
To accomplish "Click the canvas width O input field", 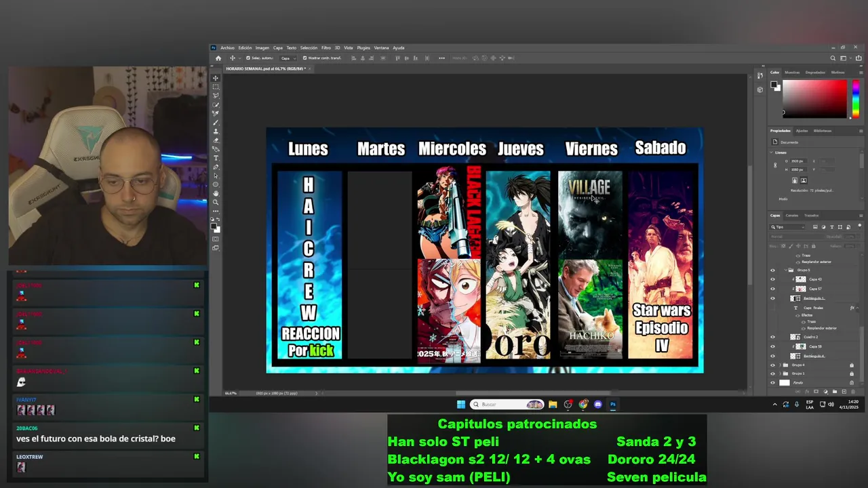I will (x=799, y=161).
